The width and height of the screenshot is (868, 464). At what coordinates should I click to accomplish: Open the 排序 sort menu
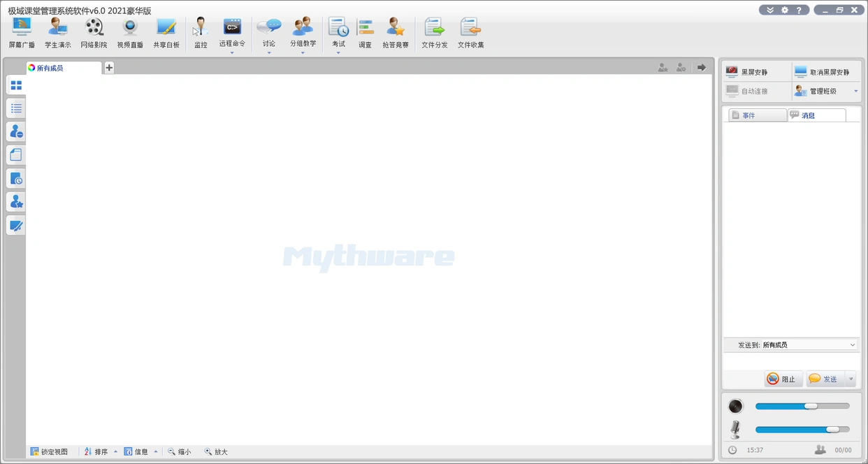[x=101, y=451]
